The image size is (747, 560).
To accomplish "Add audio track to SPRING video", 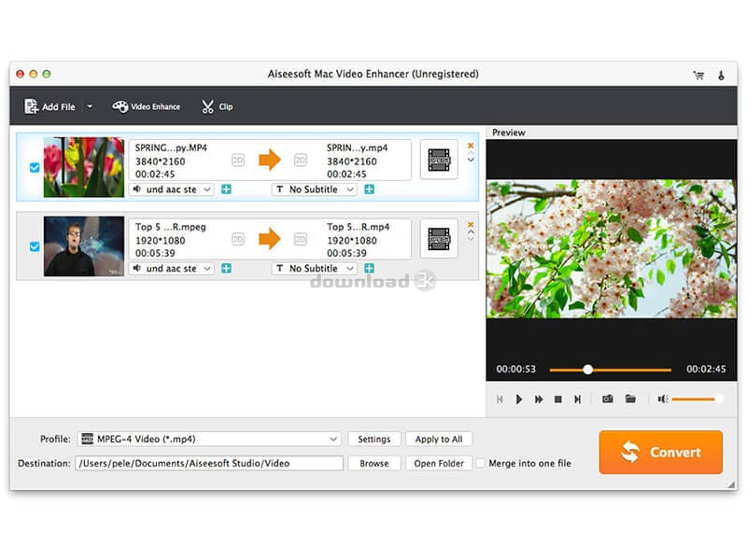I will pos(226,189).
